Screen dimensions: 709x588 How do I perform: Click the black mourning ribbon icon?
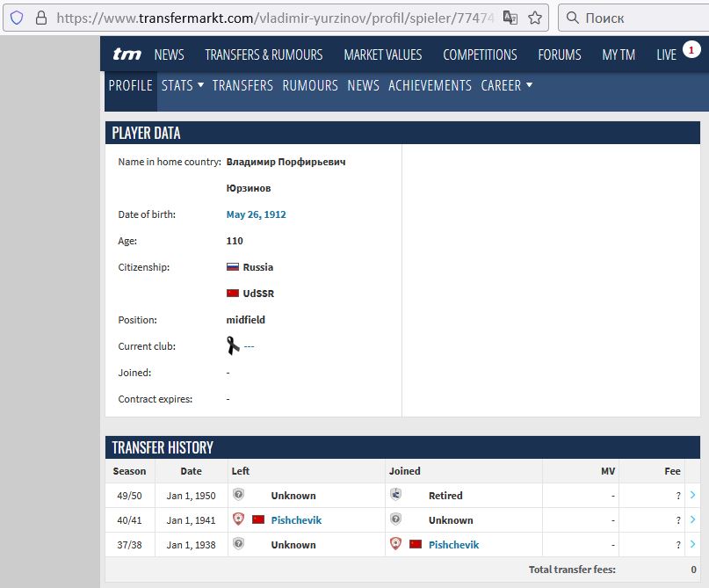click(x=233, y=345)
